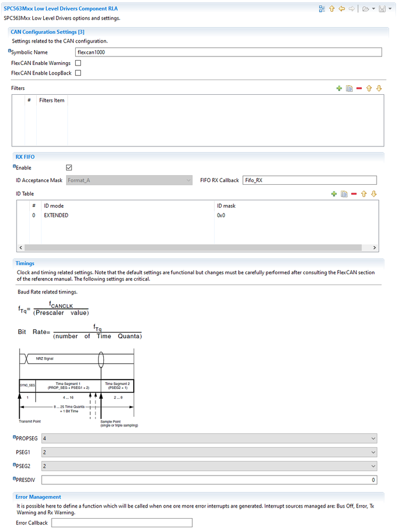Open the ID Acceptance Mask Format_A dropdown
Viewport: 398px width, 532px height.
tap(129, 180)
